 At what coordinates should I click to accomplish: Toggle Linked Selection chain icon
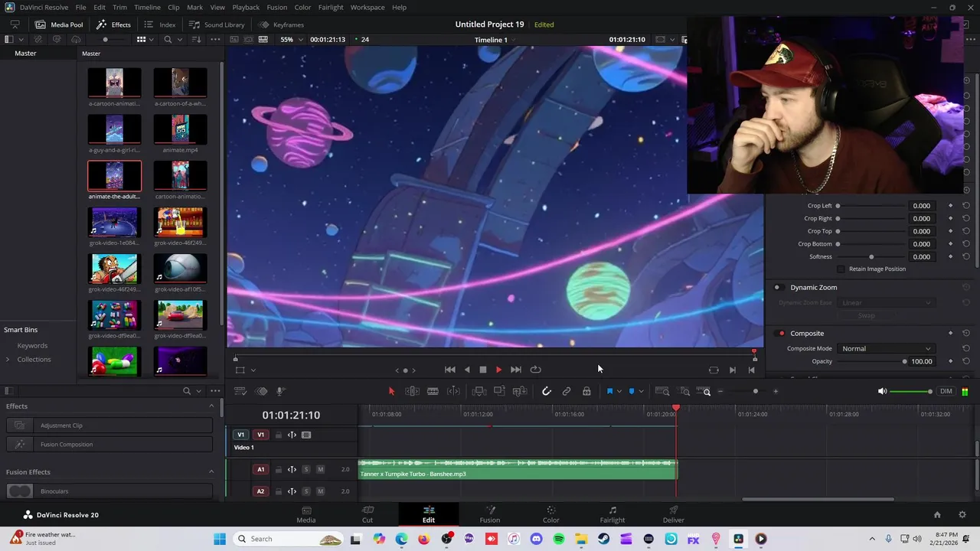point(567,391)
